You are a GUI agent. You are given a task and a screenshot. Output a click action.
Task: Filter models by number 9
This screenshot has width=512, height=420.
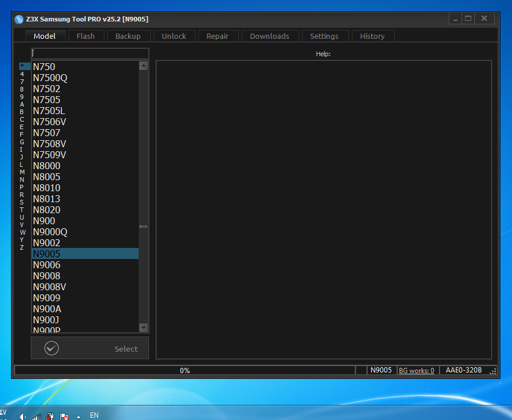coord(22,97)
